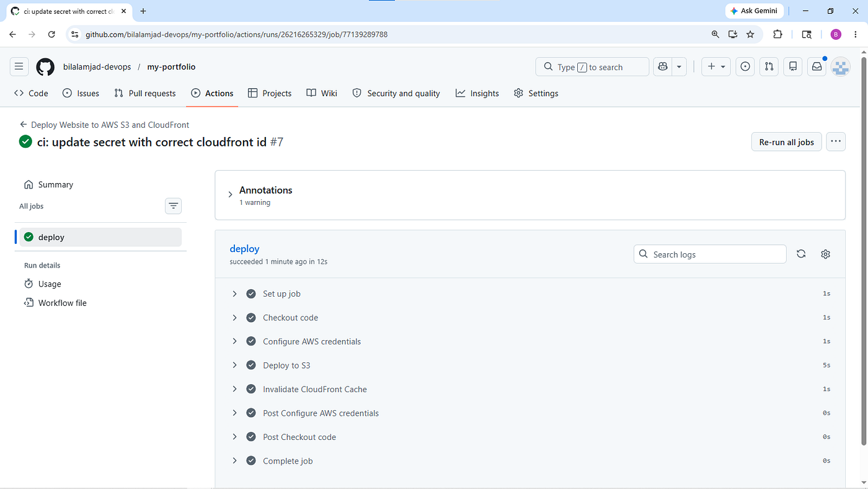Click the browser address bar URL
Image resolution: width=868 pixels, height=489 pixels.
click(x=236, y=35)
